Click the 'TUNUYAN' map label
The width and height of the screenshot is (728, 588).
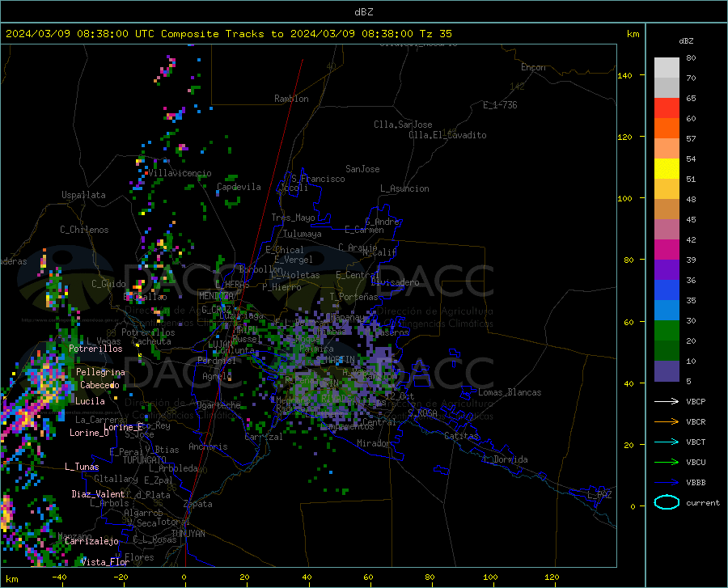188,534
